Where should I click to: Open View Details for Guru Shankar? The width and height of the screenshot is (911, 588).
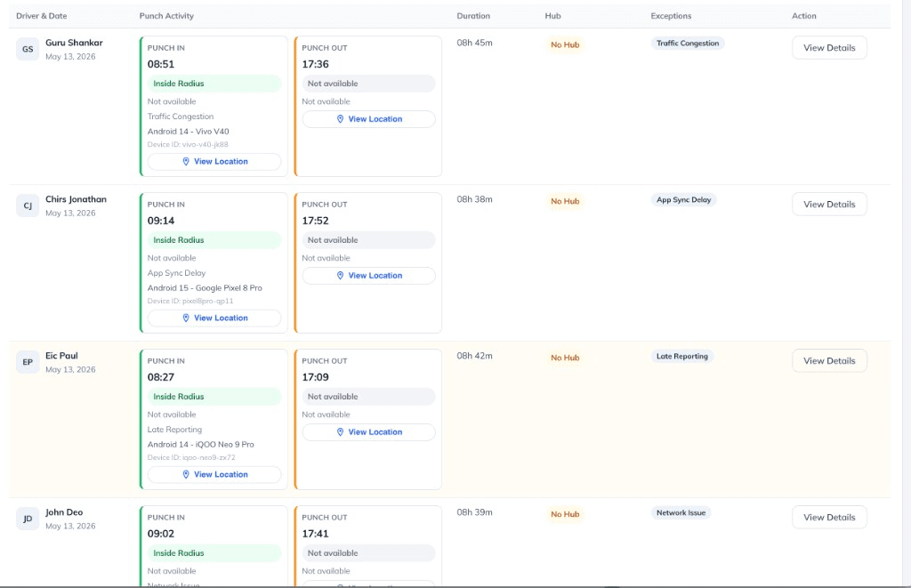click(829, 48)
